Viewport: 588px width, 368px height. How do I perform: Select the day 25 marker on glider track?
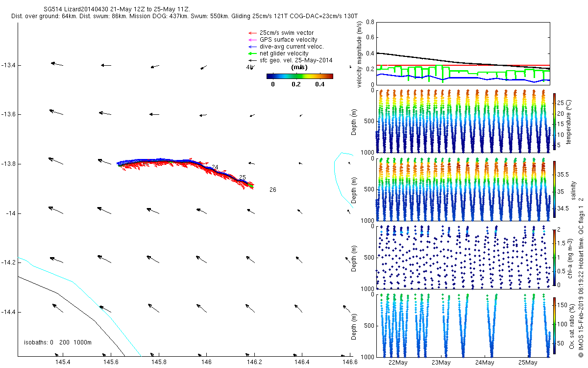(242, 177)
